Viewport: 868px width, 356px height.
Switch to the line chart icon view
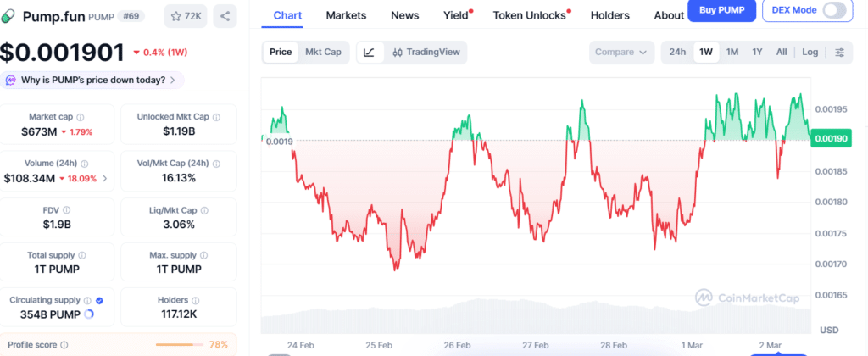[x=369, y=53]
